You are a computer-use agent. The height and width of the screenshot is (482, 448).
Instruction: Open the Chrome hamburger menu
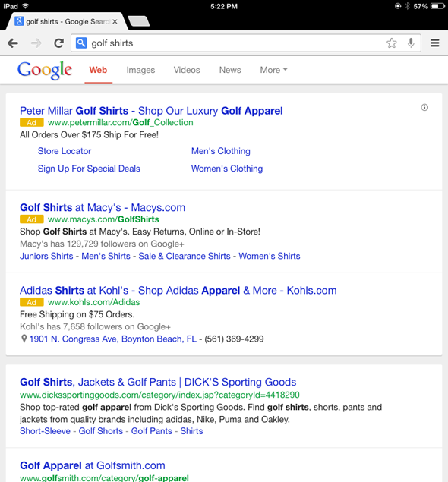[x=434, y=43]
